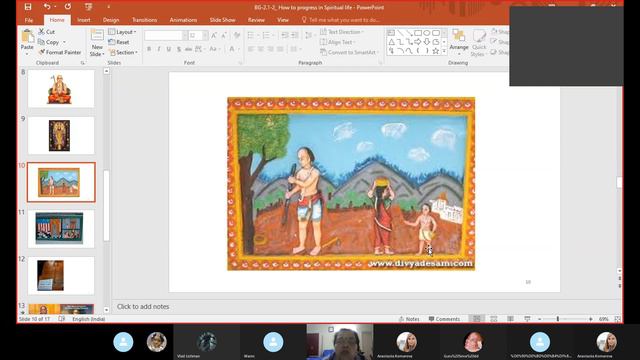Select slide 12 thumbnail

61,276
